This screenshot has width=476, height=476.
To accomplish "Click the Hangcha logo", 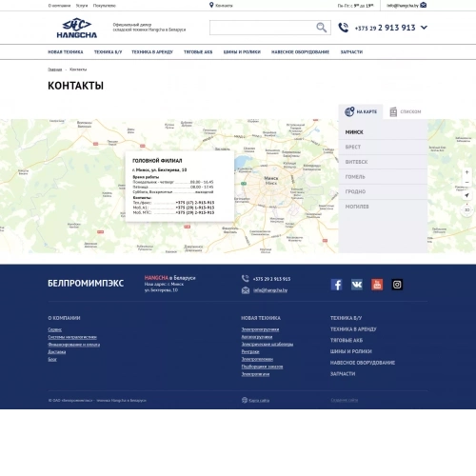I will [77, 28].
